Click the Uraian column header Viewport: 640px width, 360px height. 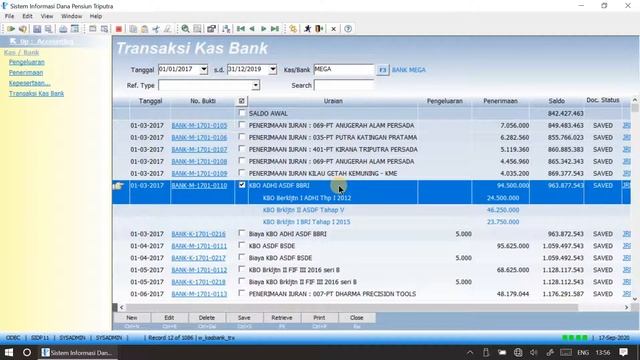pyautogui.click(x=333, y=101)
